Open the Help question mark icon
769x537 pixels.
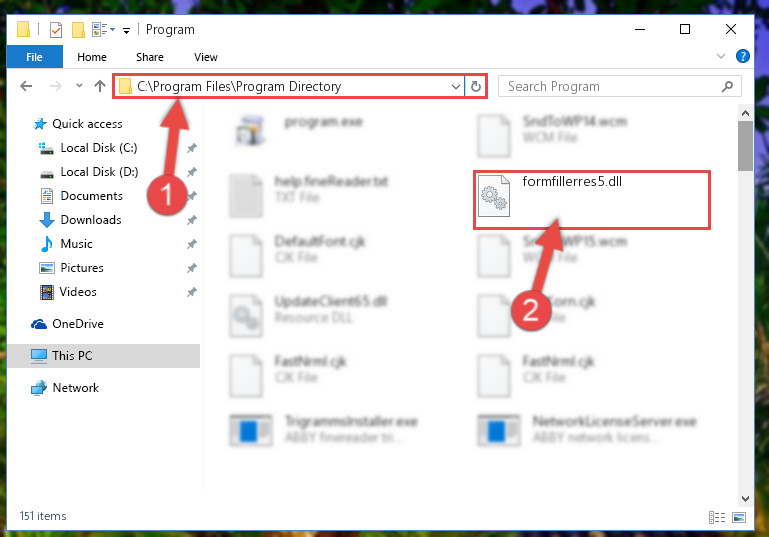coord(743,56)
